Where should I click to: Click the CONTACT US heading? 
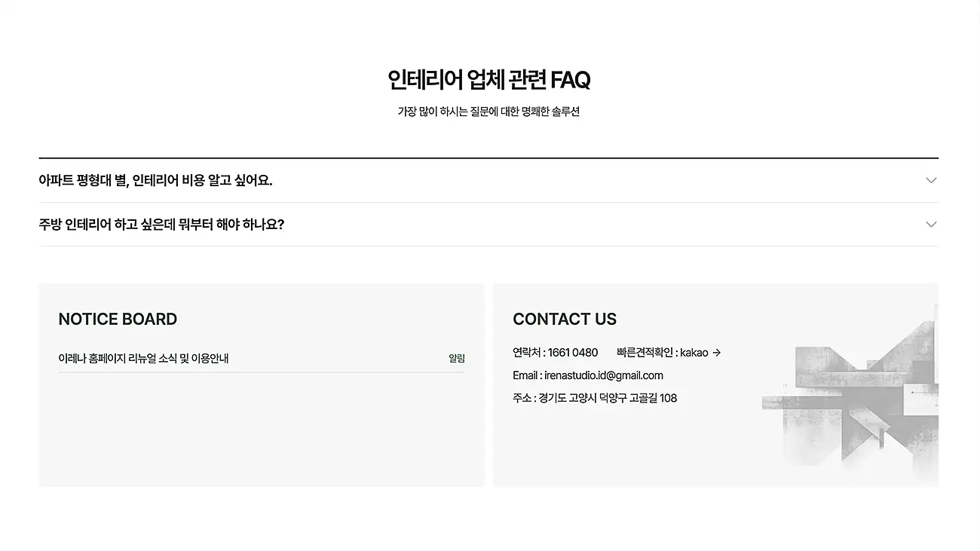(x=565, y=319)
